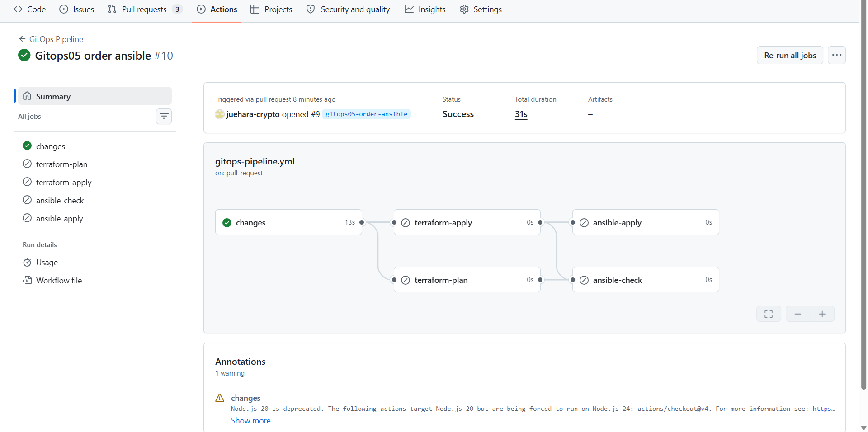Click the green success check icon by run title

[24, 55]
